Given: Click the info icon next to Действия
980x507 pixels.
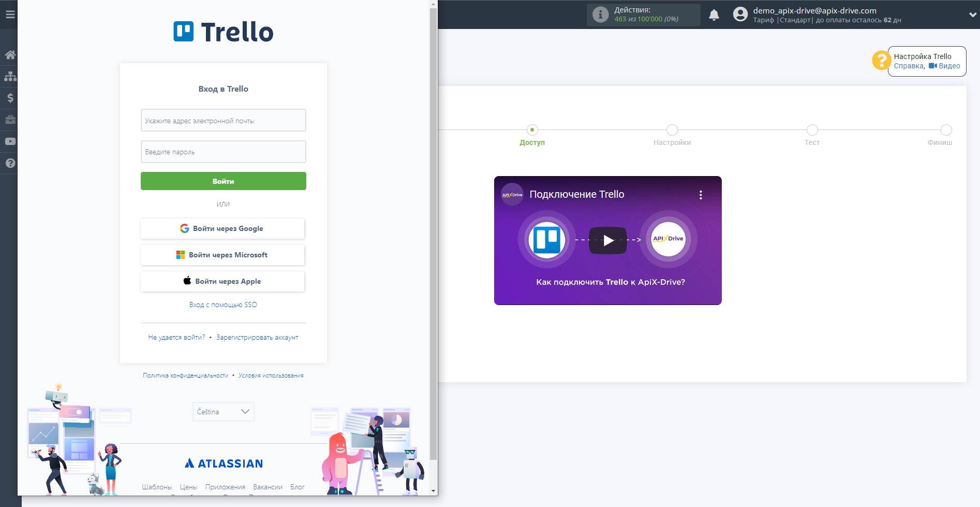Looking at the screenshot, I should click(x=600, y=15).
